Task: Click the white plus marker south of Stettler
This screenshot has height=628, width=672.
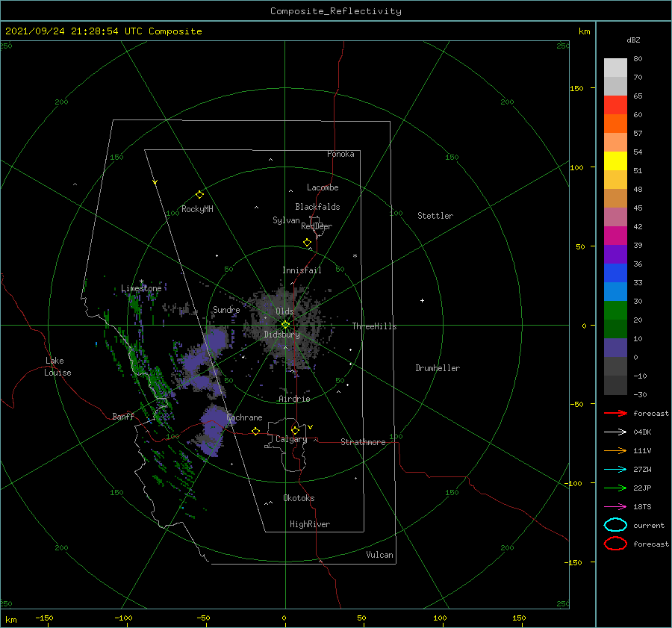Action: pos(422,300)
